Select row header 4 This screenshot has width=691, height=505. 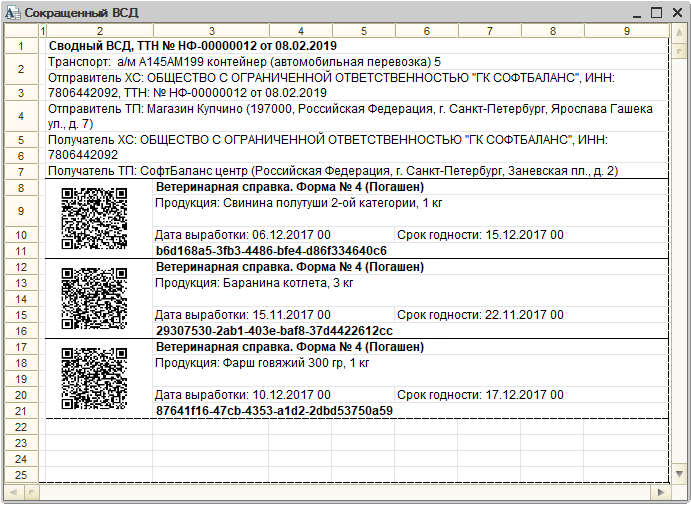[x=21, y=116]
